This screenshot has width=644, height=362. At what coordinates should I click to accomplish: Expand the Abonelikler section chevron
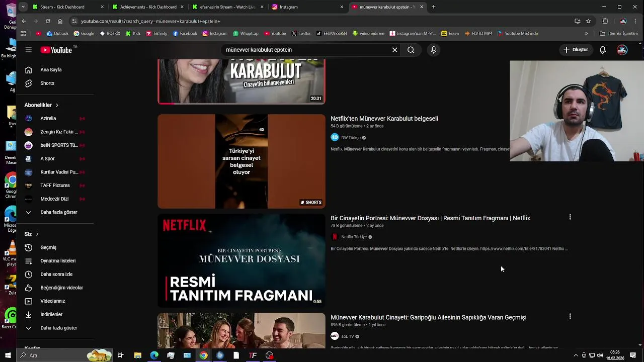click(x=57, y=105)
